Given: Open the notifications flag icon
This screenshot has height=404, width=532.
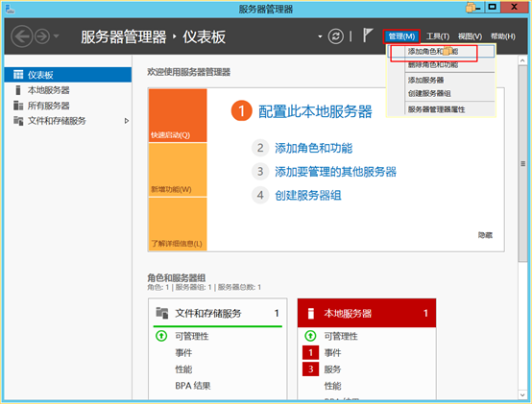Looking at the screenshot, I should (x=368, y=36).
